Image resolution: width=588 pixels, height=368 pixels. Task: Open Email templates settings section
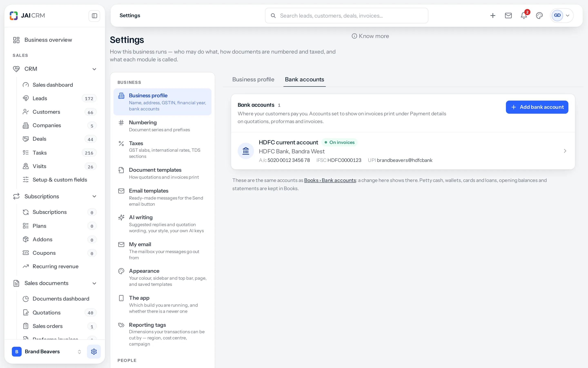[163, 197]
